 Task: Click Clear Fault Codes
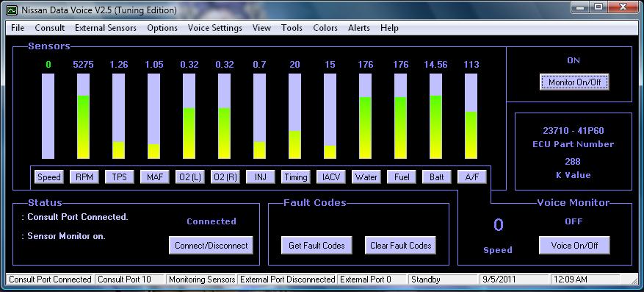pyautogui.click(x=400, y=246)
